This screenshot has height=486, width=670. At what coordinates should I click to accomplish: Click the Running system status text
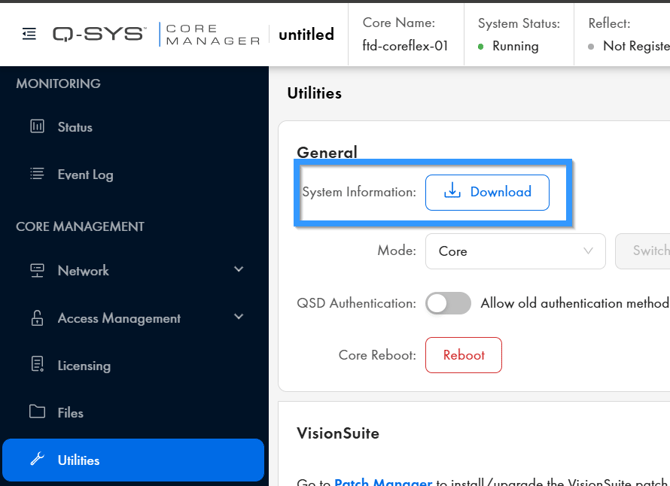click(515, 46)
